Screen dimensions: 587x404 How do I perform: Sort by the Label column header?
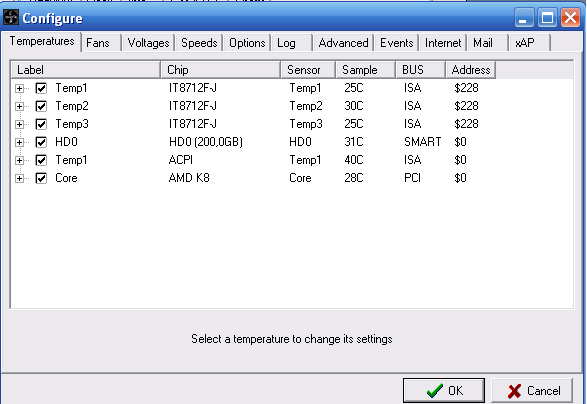tap(86, 70)
